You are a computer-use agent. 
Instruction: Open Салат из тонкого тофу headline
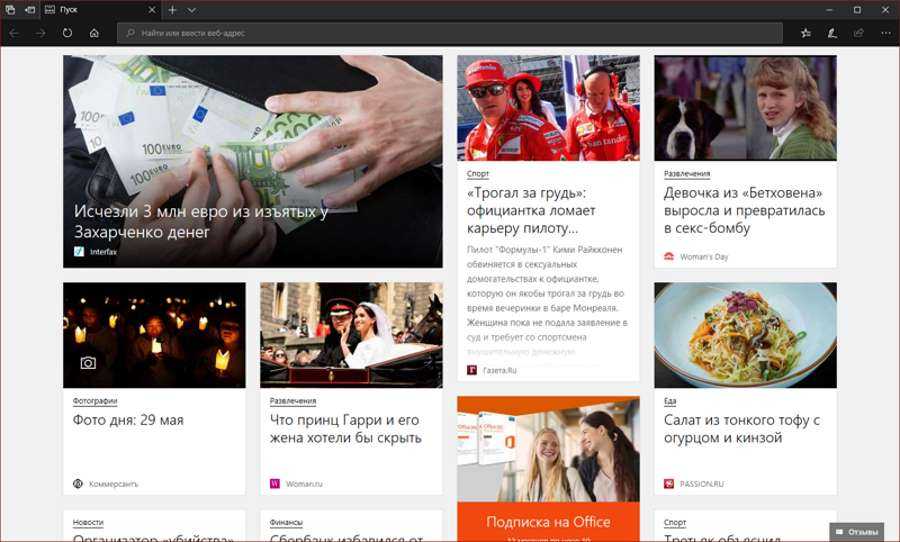point(742,429)
